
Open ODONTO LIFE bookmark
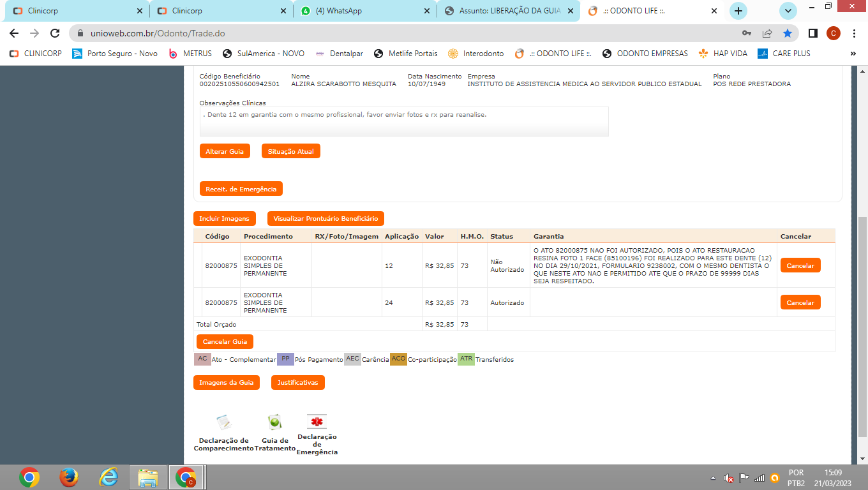click(x=553, y=54)
